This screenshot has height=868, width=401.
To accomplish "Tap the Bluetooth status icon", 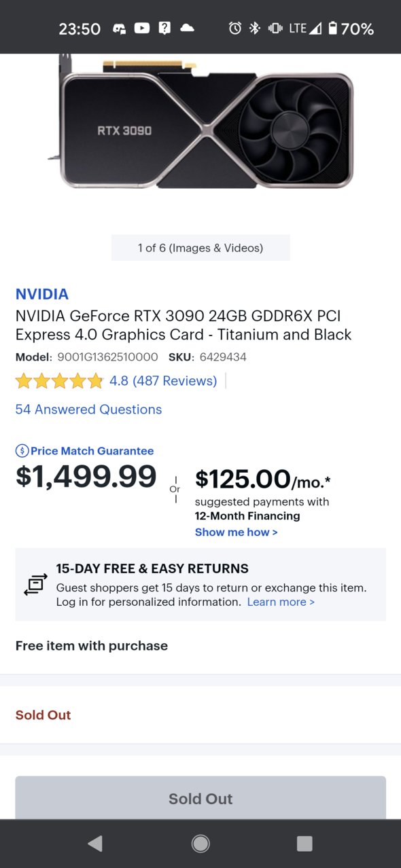I will [x=254, y=28].
